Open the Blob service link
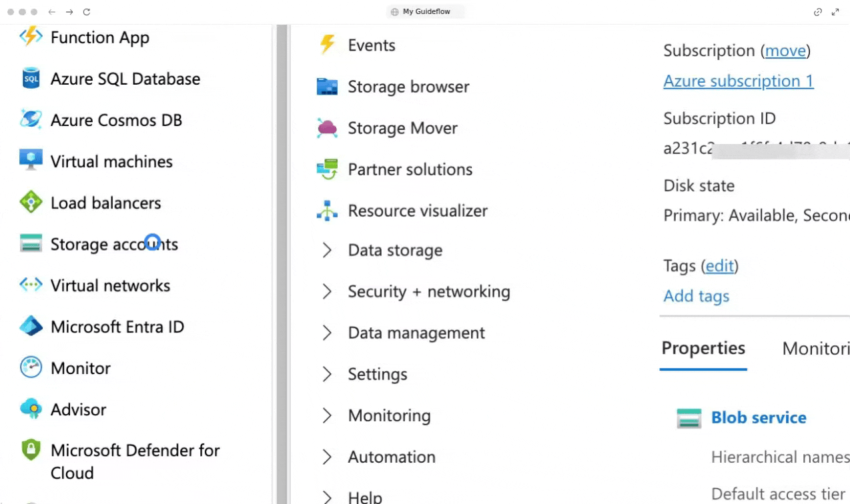The width and height of the screenshot is (850, 504). click(759, 418)
